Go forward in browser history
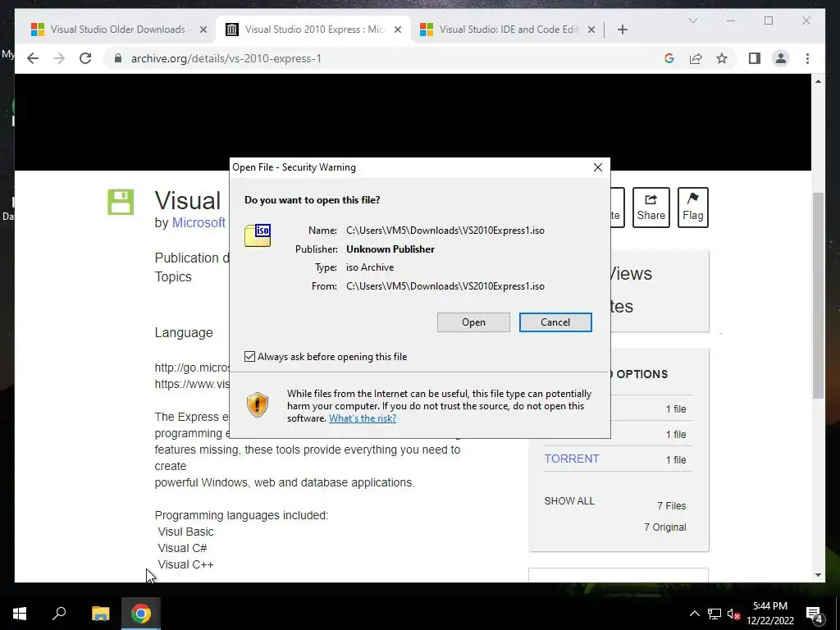The image size is (840, 630). [x=59, y=58]
